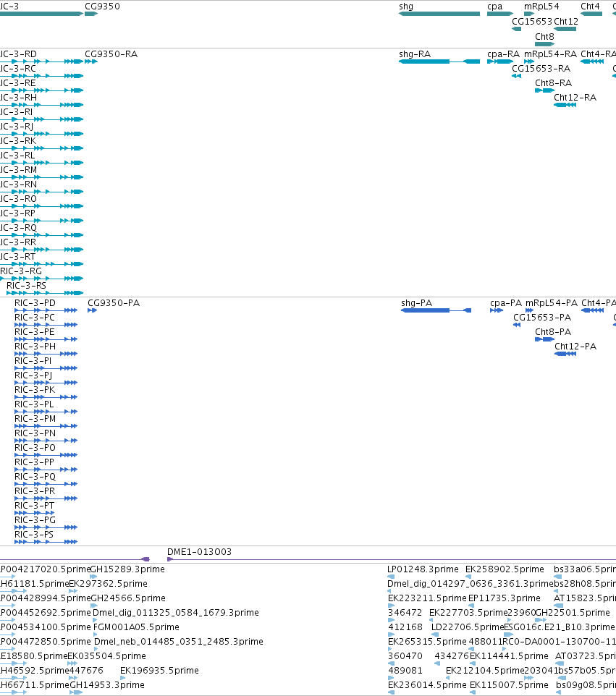Select the GH14953.3prime EST label

pos(107,685)
